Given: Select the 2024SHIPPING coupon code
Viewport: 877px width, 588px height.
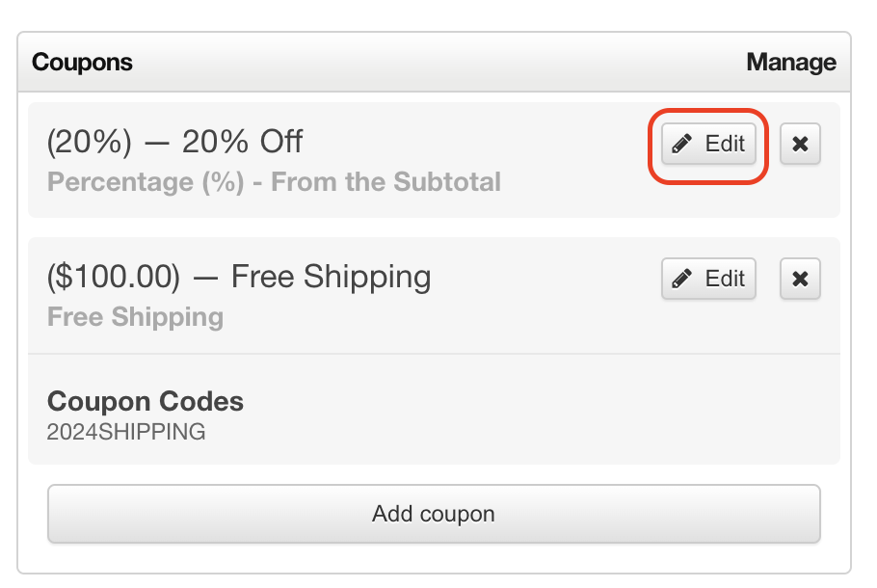Looking at the screenshot, I should coord(126,432).
